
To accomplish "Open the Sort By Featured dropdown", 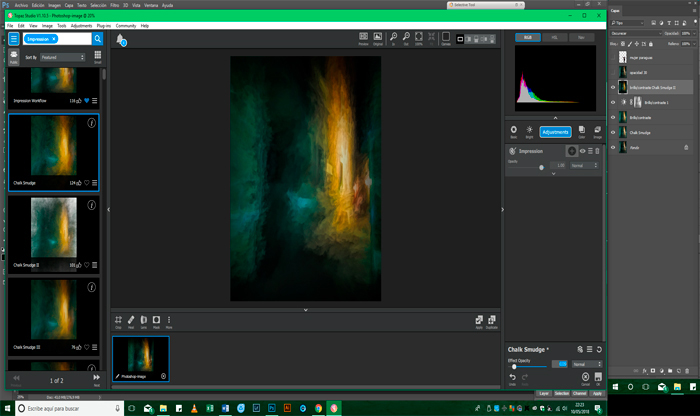I will [x=62, y=58].
